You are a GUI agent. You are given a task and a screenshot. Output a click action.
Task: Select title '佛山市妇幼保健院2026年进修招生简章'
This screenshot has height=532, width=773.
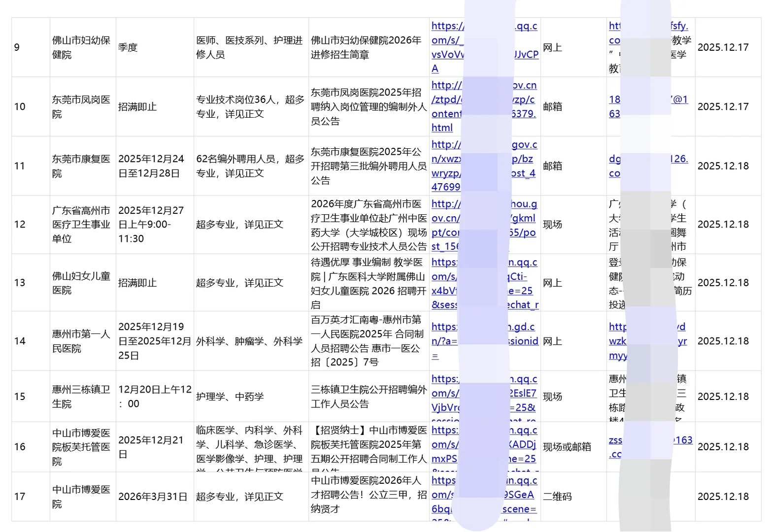point(369,47)
